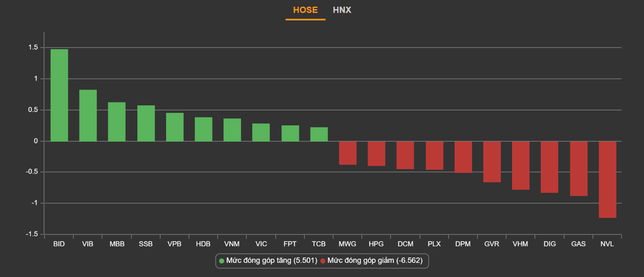Click the NVL red bar
The width and height of the screenshot is (644, 277).
click(607, 179)
